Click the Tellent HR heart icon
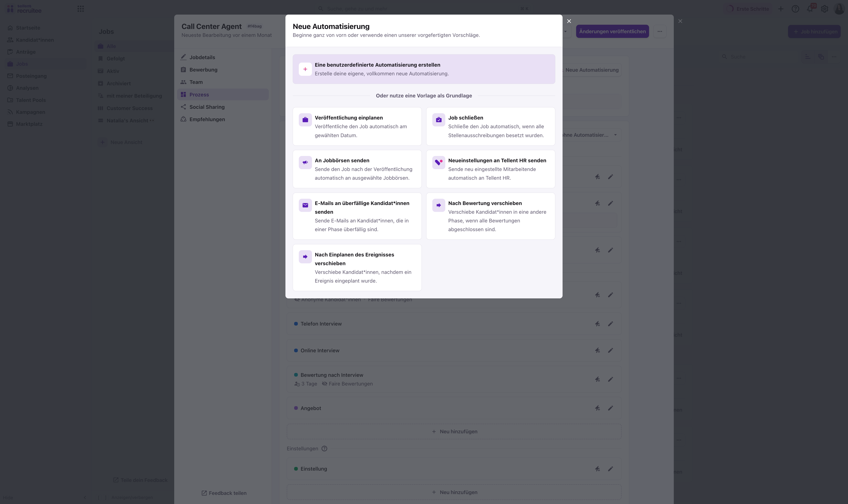Image resolution: width=848 pixels, height=504 pixels. [438, 162]
